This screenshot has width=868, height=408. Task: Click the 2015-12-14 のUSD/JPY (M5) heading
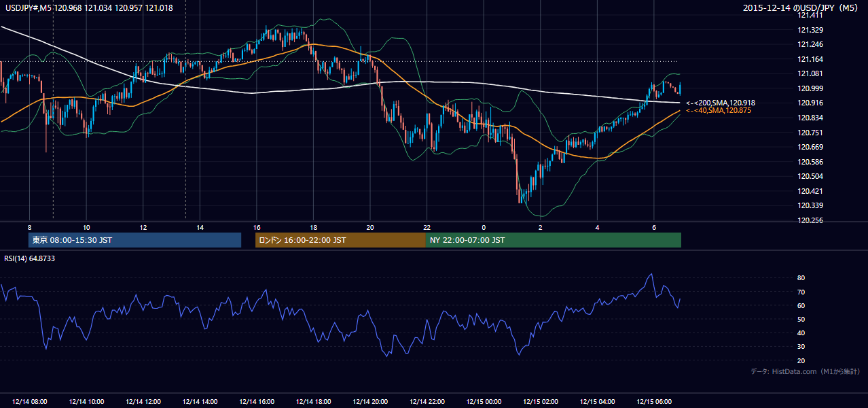(x=801, y=7)
